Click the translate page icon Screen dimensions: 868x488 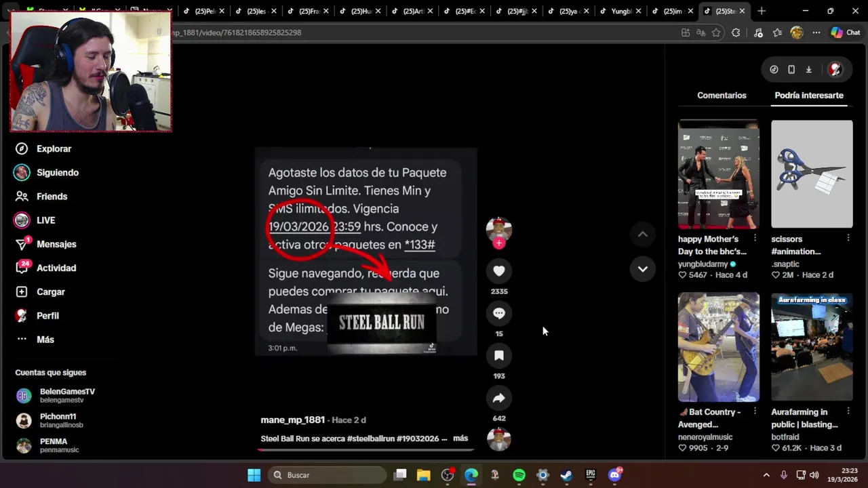(x=701, y=33)
